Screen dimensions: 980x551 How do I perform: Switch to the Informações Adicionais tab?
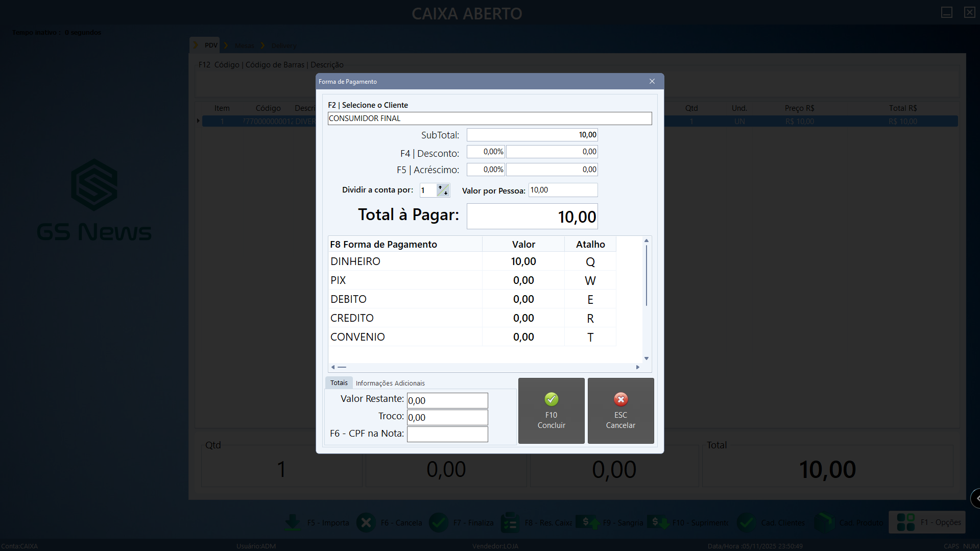(390, 383)
